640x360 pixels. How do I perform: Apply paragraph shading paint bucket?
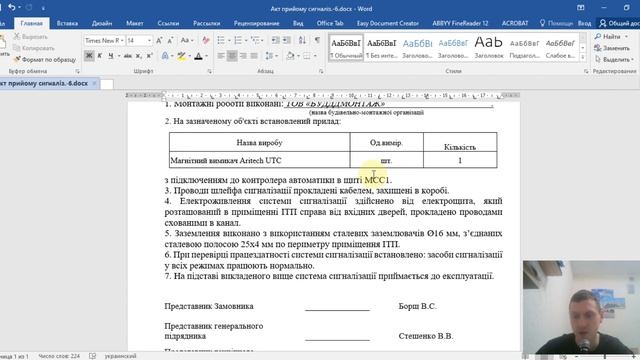tap(290, 56)
